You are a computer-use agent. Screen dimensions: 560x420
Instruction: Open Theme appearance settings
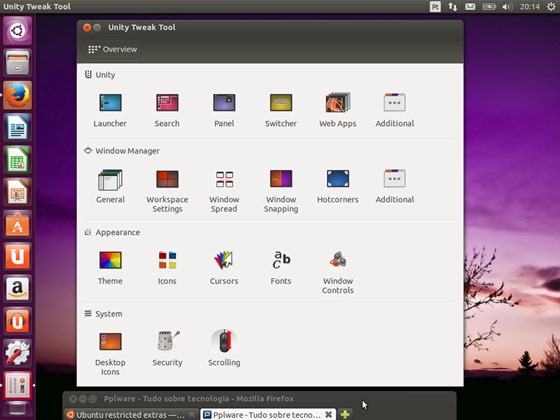click(x=110, y=268)
